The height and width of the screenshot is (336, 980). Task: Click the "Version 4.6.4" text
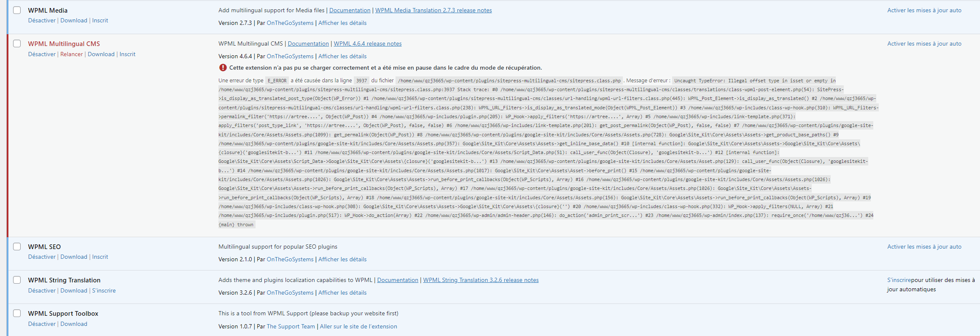click(x=235, y=56)
